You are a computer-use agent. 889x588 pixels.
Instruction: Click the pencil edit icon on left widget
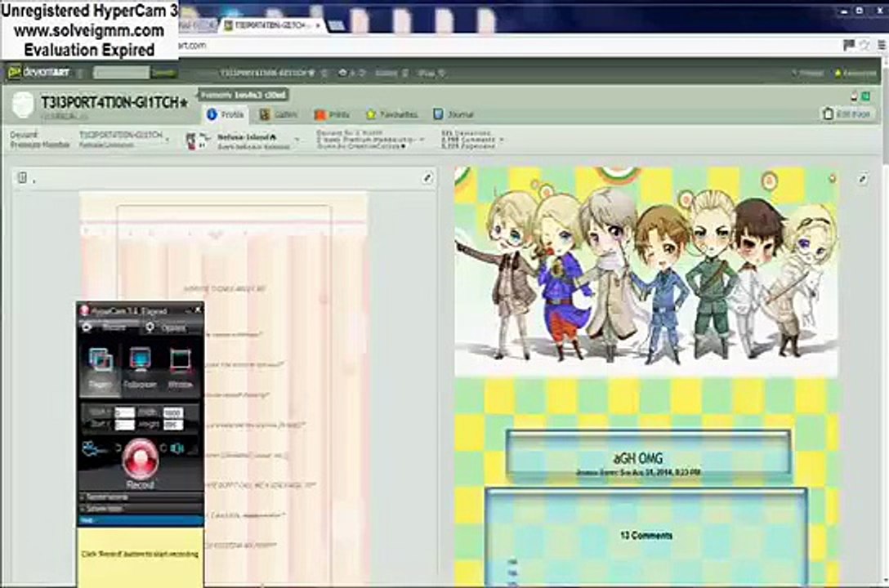(427, 178)
